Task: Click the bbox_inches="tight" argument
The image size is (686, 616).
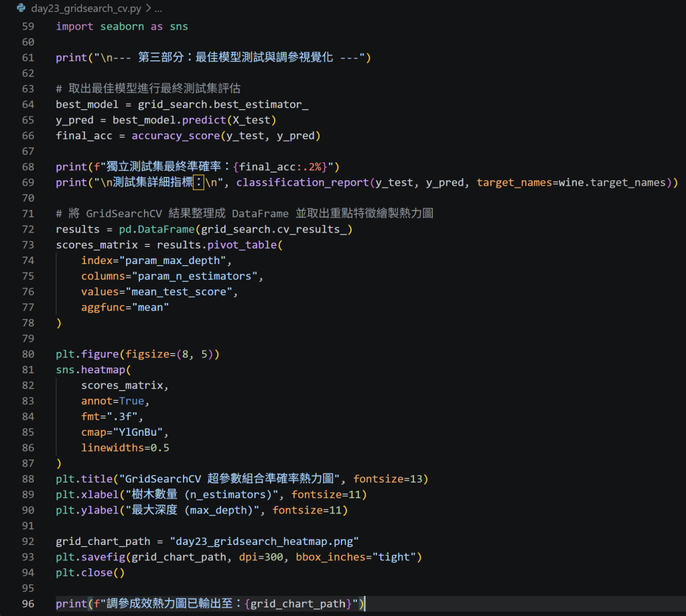Action: (356, 557)
